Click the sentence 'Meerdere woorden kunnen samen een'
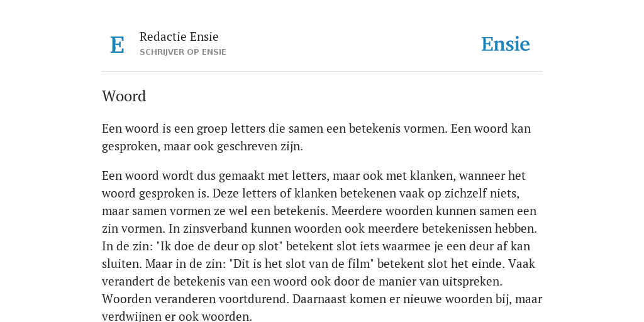Screen dimensions: 644x322 click(434, 211)
